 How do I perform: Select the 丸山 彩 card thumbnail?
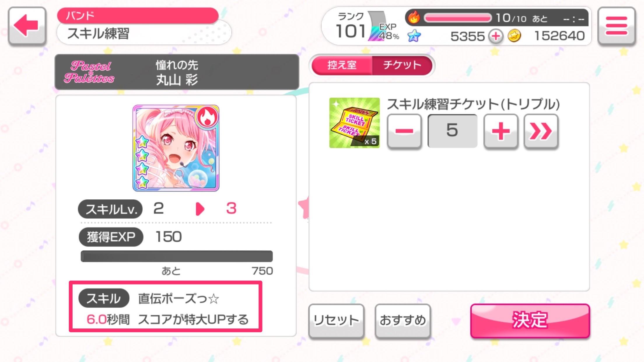[x=176, y=148]
